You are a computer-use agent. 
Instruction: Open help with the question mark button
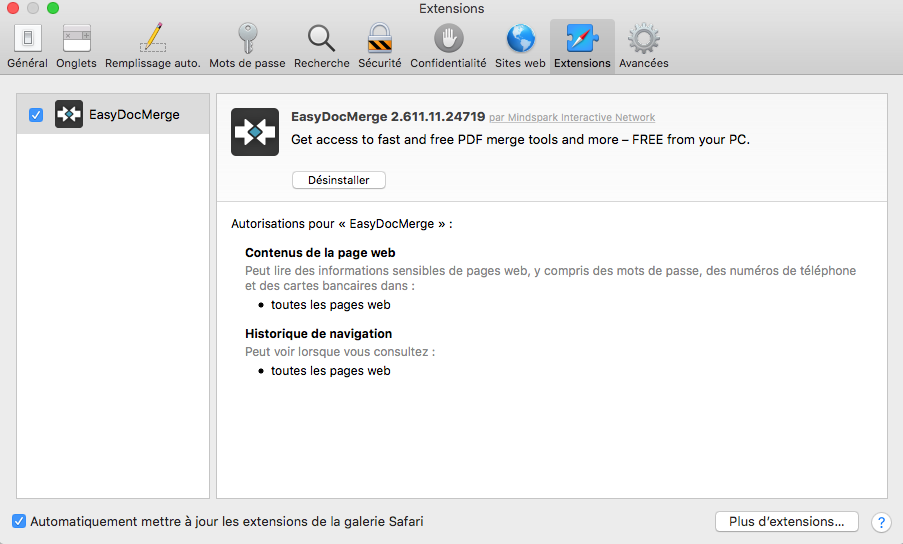881,522
